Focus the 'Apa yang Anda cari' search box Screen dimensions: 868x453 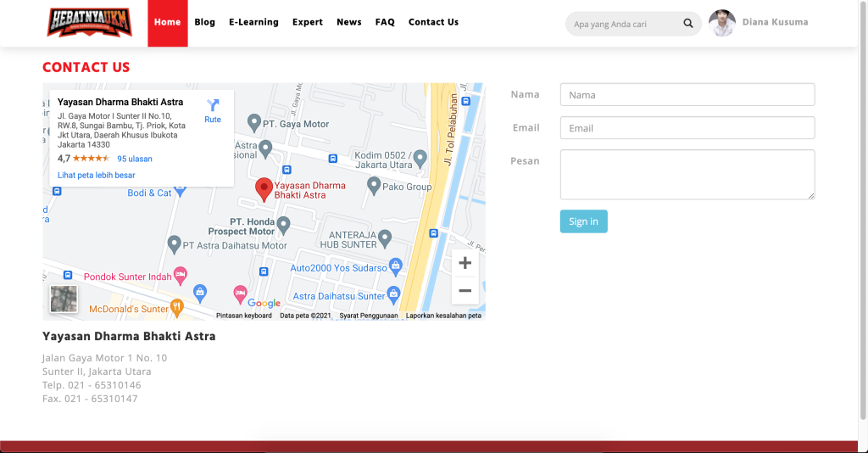tap(623, 24)
